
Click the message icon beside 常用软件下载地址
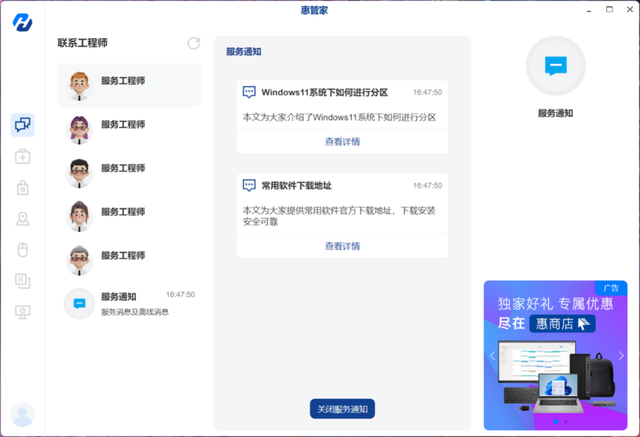[249, 186]
